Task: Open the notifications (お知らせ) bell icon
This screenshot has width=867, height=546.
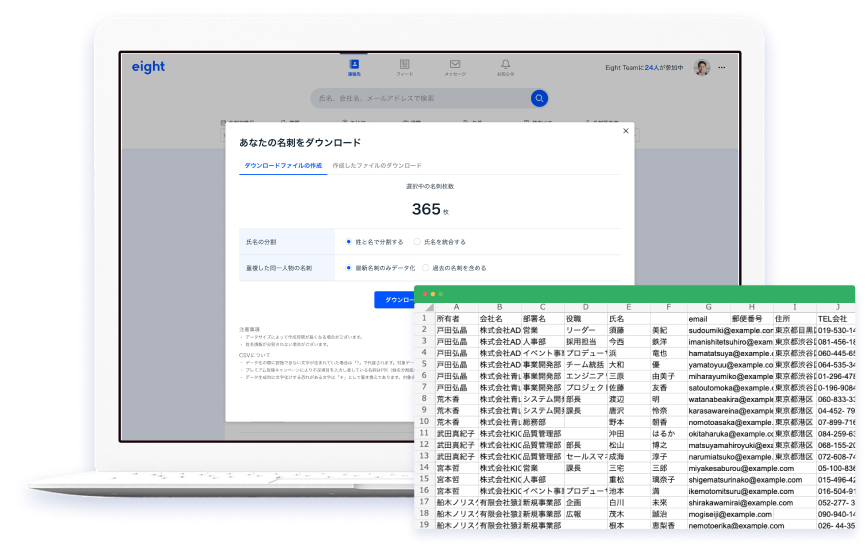Action: 506,66
